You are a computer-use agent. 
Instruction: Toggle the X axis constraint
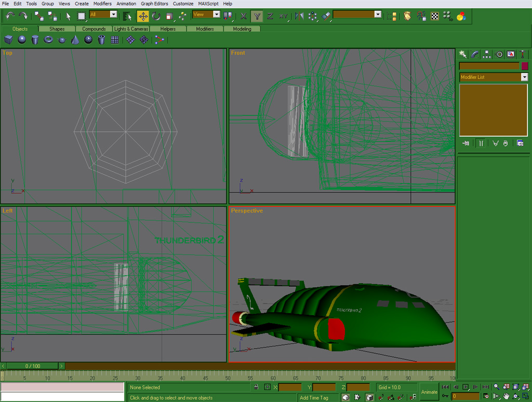tap(243, 16)
